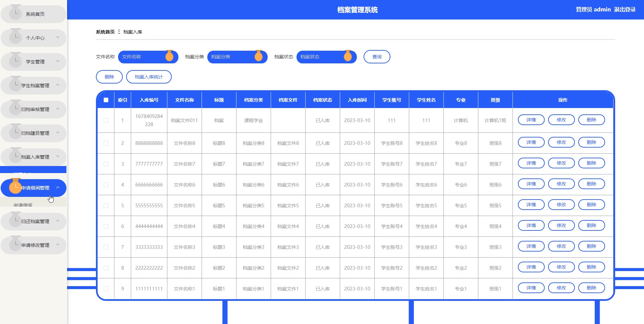Click the 归还档案管理 sidebar icon

[x=15, y=220]
